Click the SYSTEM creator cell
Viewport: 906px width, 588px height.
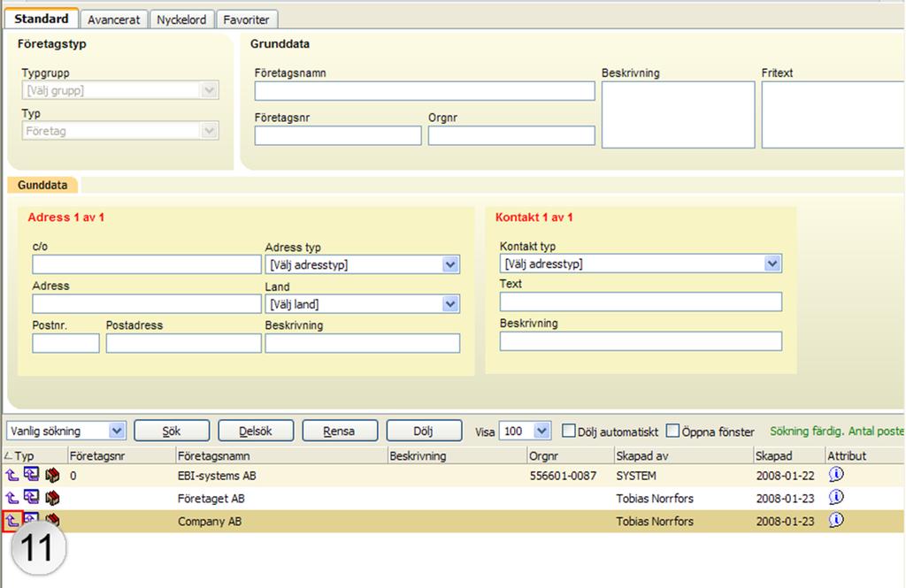tap(636, 476)
